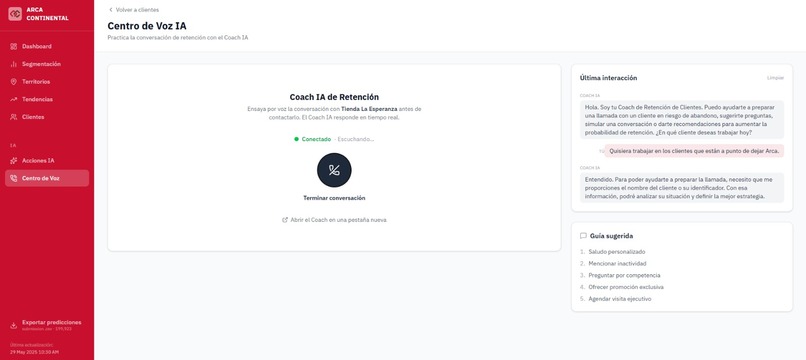Open Territorios menu item
The width and height of the screenshot is (806, 360).
pos(47,82)
